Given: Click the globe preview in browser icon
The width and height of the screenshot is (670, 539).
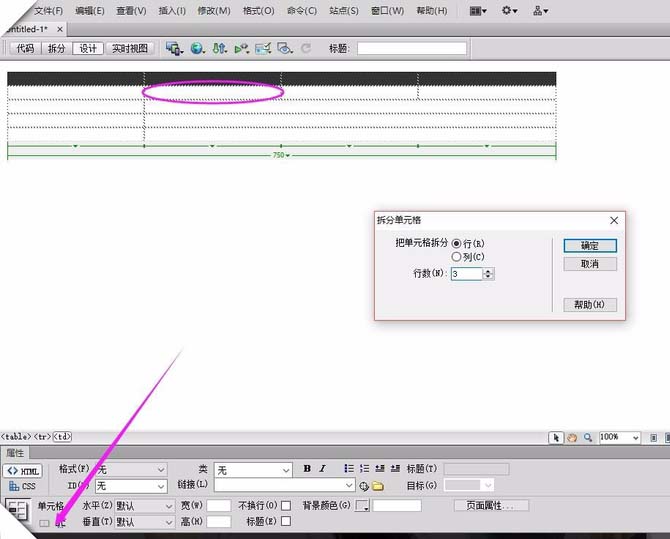Looking at the screenshot, I should pos(197,48).
